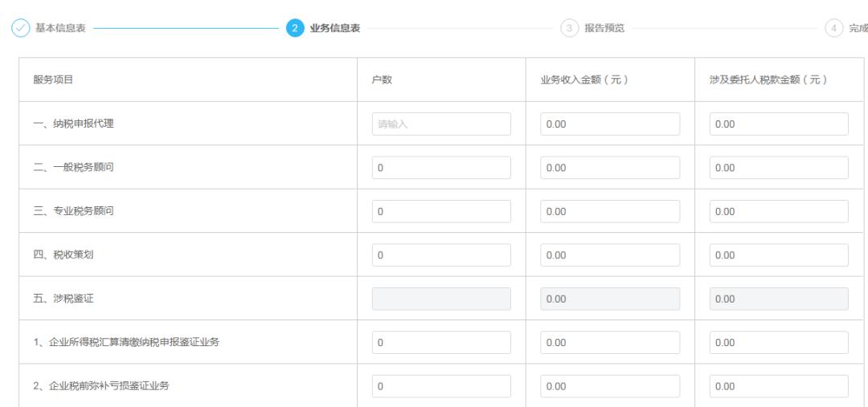
Task: Click 业务收入金额 input for 税收策划
Action: (610, 255)
